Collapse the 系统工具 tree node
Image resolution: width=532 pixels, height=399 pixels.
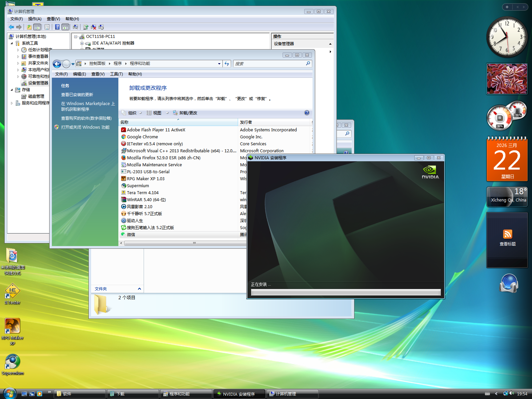click(12, 43)
